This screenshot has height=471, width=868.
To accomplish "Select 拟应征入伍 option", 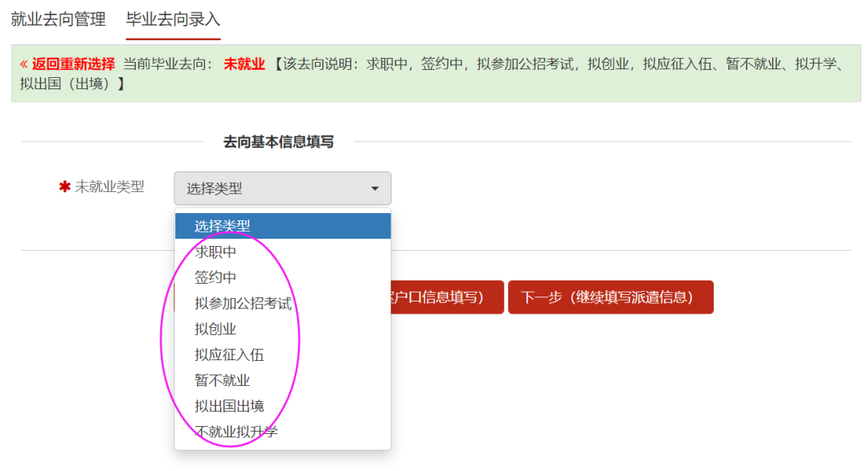I will (283, 354).
